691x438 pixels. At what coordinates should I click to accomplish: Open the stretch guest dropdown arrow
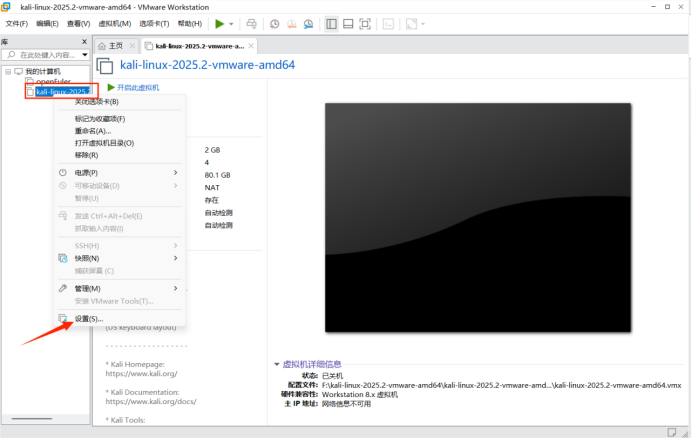tap(423, 24)
